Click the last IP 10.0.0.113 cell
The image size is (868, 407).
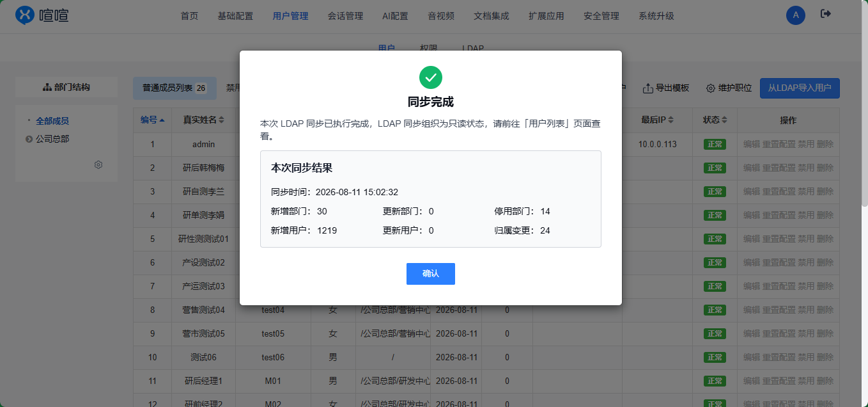657,145
